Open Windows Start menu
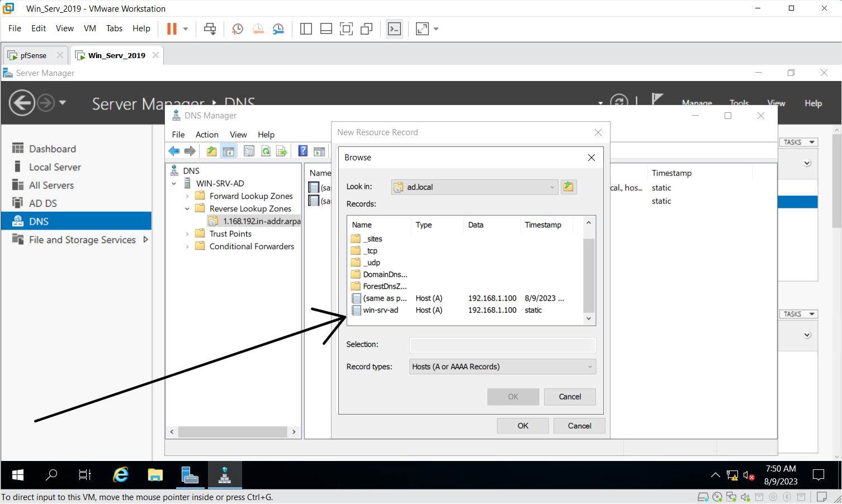The height and width of the screenshot is (504, 842). pos(18,476)
